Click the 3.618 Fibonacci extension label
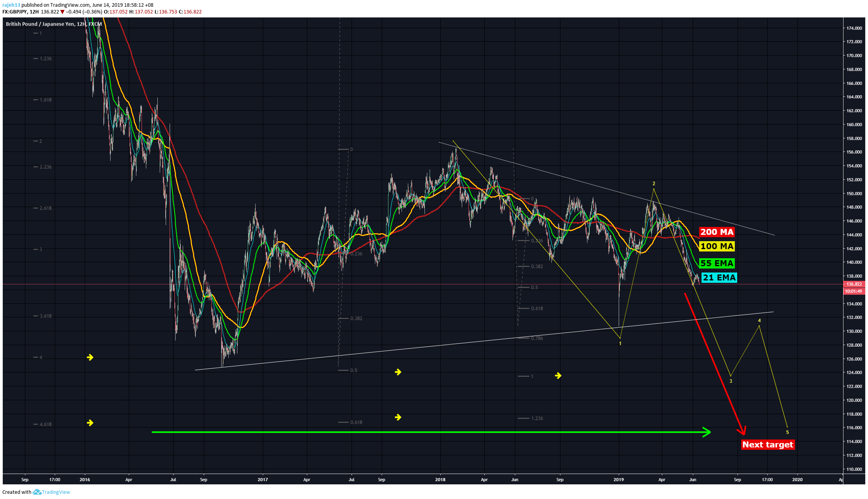868x499 pixels. click(46, 316)
